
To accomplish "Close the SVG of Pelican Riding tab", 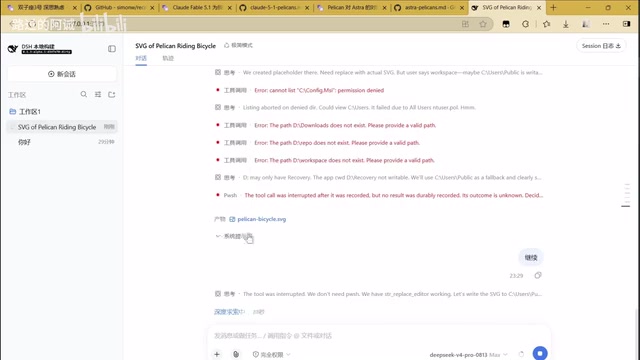I will (539, 8).
